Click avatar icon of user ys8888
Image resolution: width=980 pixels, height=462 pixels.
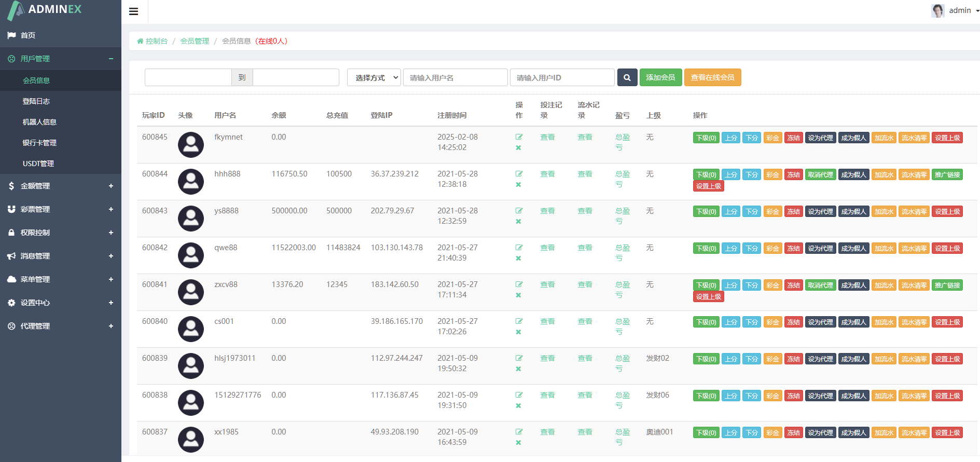(191, 219)
